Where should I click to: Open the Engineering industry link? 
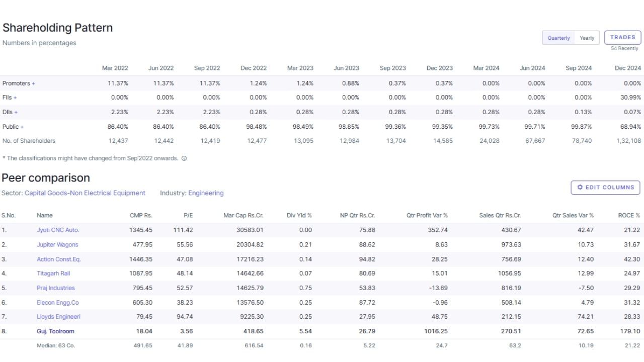pyautogui.click(x=206, y=193)
